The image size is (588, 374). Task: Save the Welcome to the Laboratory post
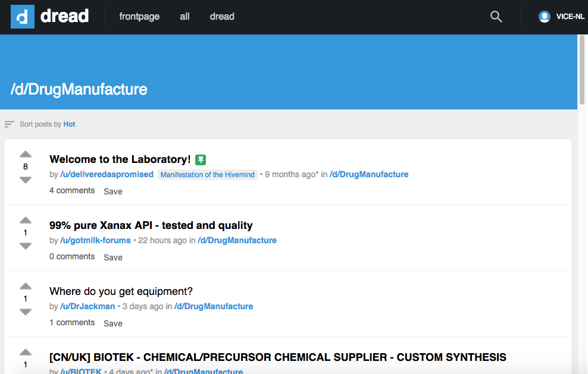113,191
